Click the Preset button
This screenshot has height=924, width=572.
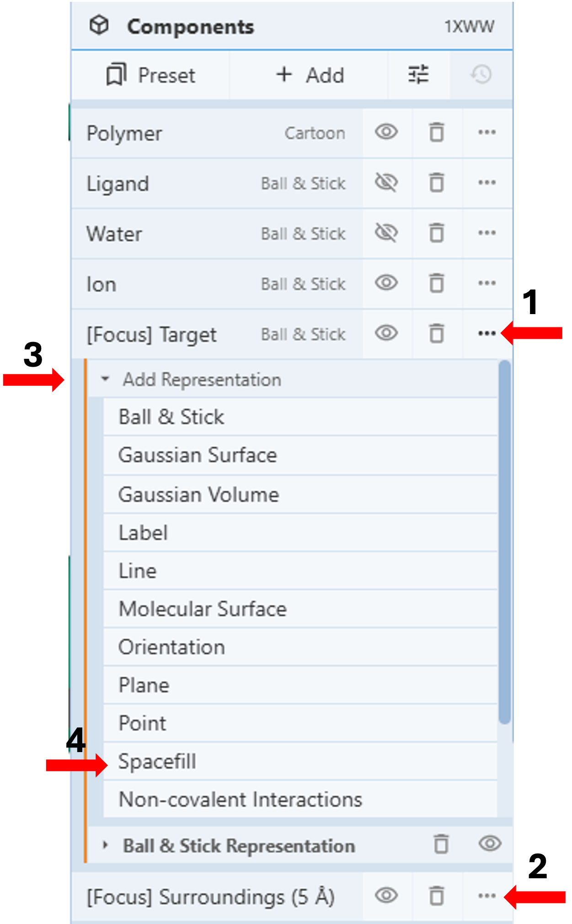151,75
